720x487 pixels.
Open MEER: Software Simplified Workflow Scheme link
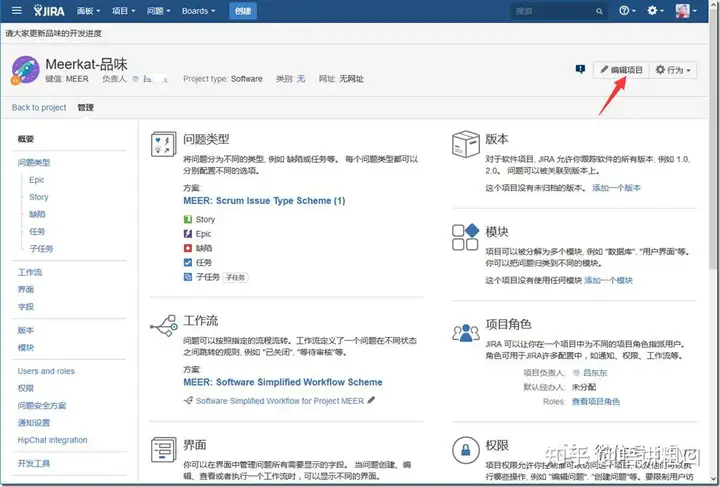tap(282, 382)
